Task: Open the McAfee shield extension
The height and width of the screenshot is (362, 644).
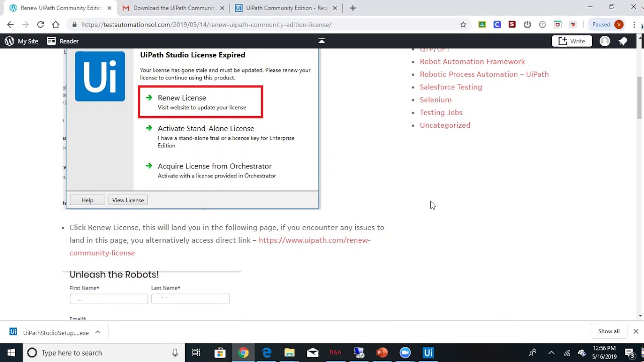Action: (557, 24)
